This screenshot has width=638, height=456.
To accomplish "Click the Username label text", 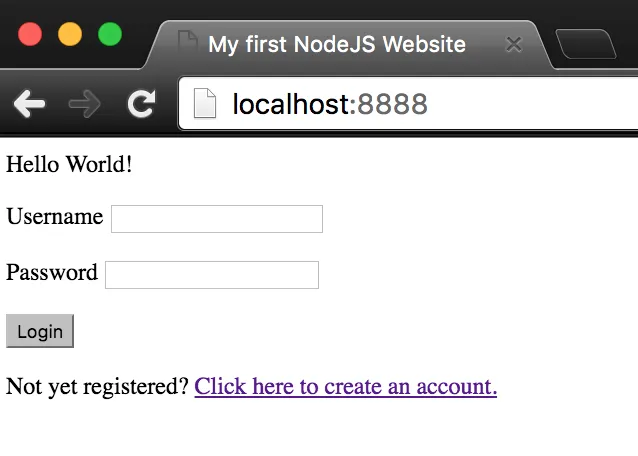I will point(55,216).
